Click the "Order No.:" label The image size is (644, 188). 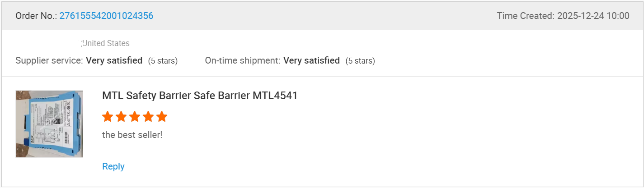click(36, 16)
